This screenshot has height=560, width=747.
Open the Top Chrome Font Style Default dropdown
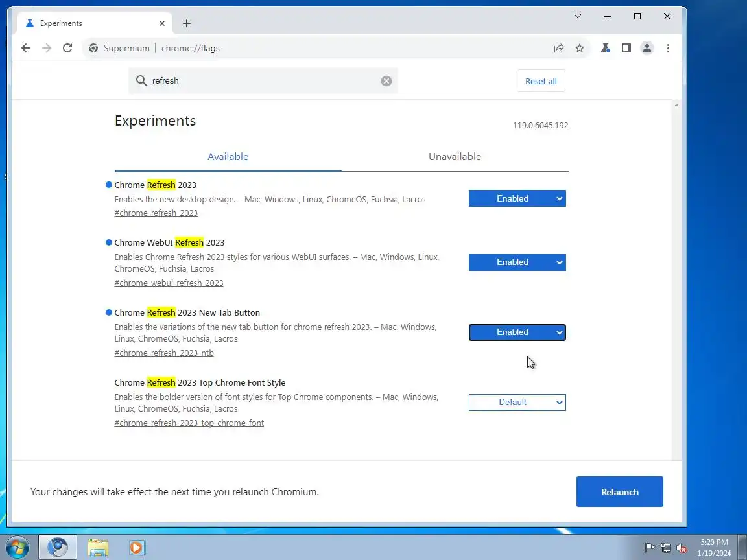click(x=517, y=402)
